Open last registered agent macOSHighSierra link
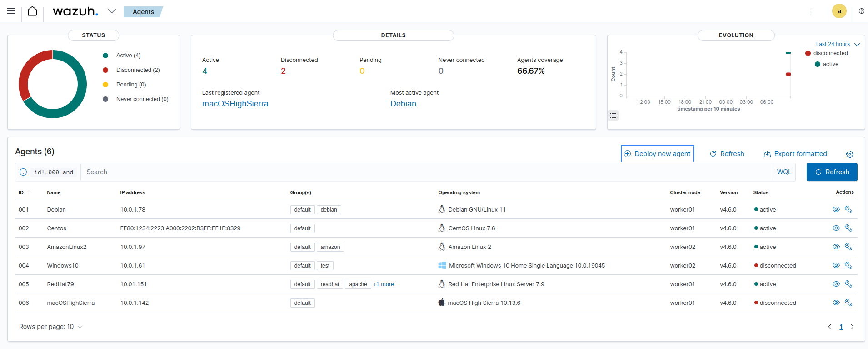This screenshot has width=868, height=349. click(235, 104)
